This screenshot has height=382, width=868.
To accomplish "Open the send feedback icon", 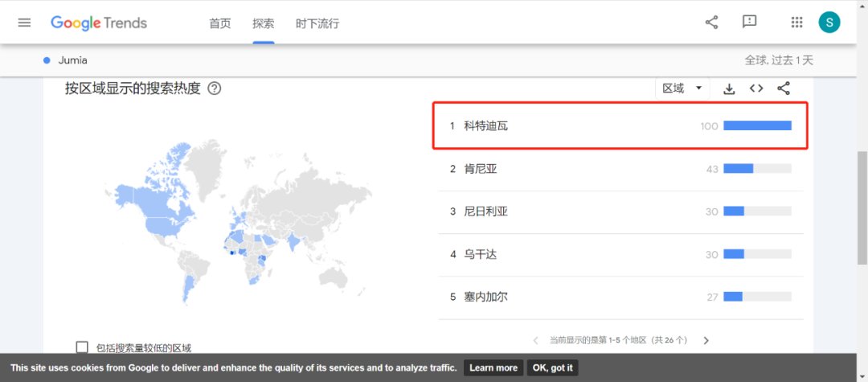I will click(749, 23).
